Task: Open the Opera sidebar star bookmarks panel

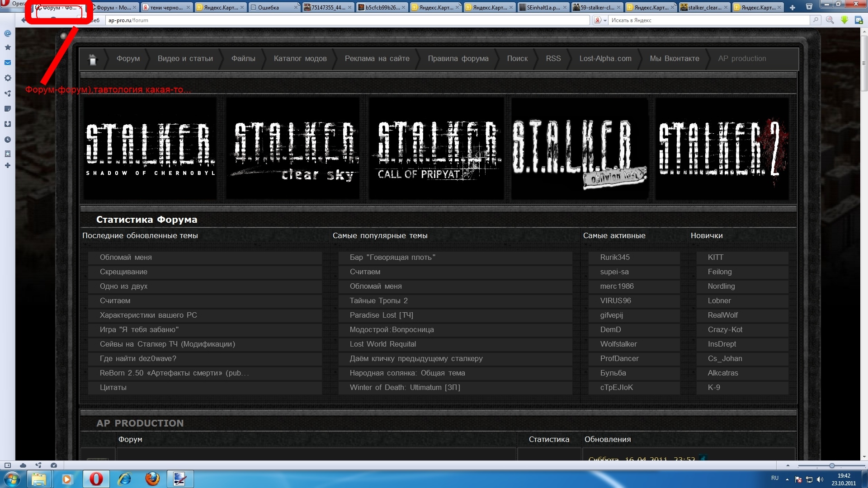Action: coord(8,47)
